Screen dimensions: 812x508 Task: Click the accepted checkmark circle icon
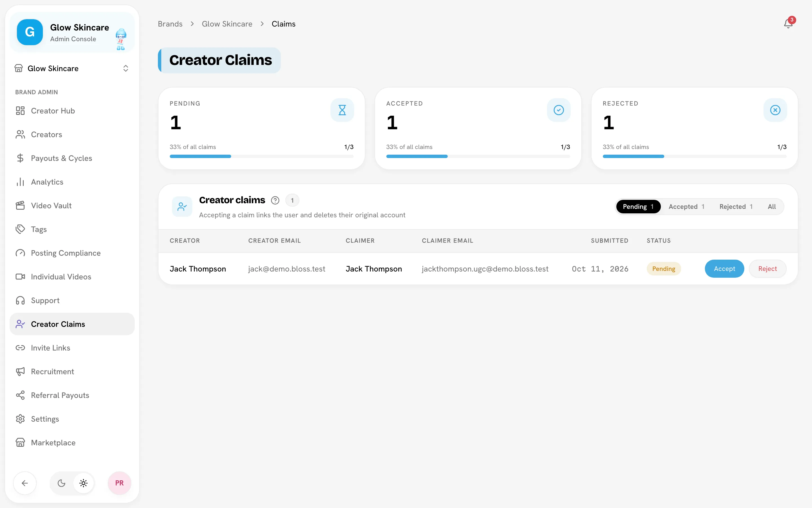click(x=559, y=110)
